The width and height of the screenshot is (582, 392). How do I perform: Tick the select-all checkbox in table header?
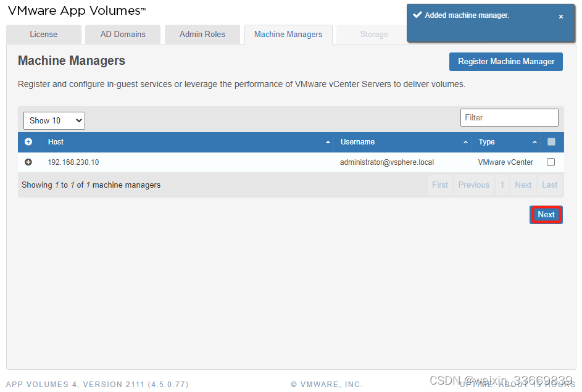551,142
